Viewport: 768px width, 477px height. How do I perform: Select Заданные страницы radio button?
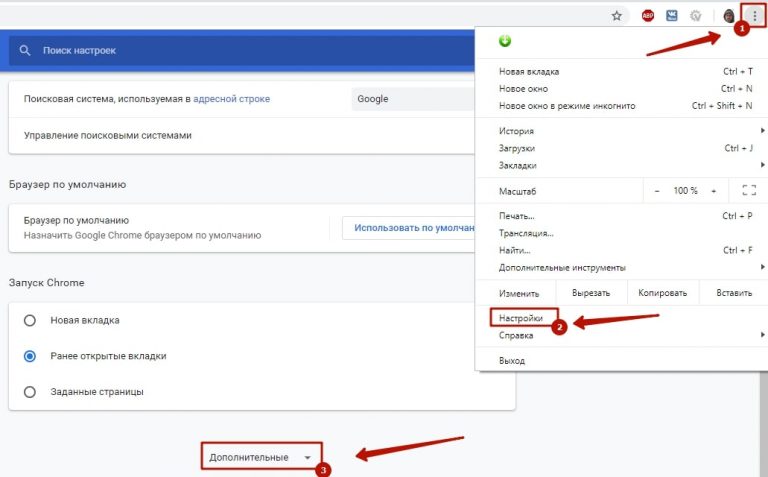30,392
